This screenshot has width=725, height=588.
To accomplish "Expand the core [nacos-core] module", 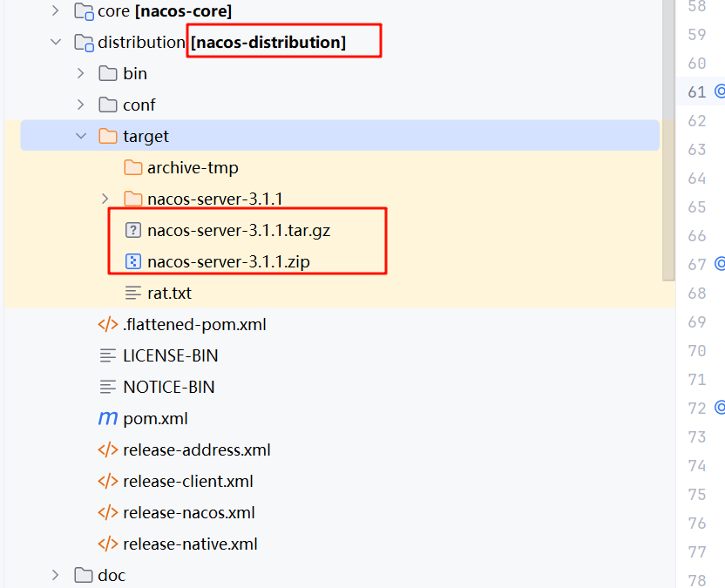I will tap(56, 10).
